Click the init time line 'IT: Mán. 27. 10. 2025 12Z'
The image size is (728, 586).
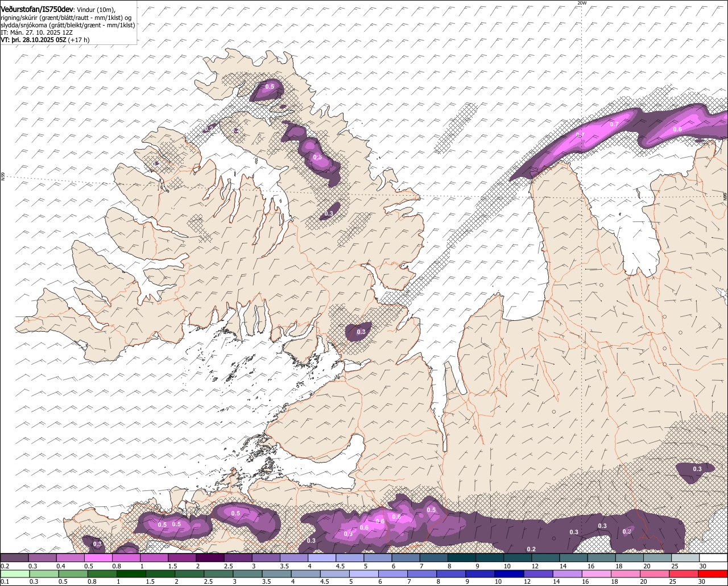[36, 32]
